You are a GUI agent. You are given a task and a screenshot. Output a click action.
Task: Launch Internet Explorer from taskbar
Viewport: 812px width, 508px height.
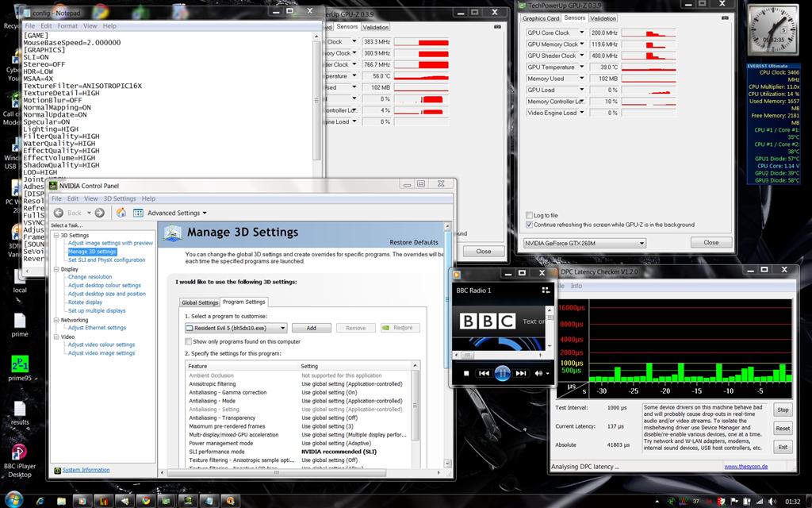click(40, 501)
